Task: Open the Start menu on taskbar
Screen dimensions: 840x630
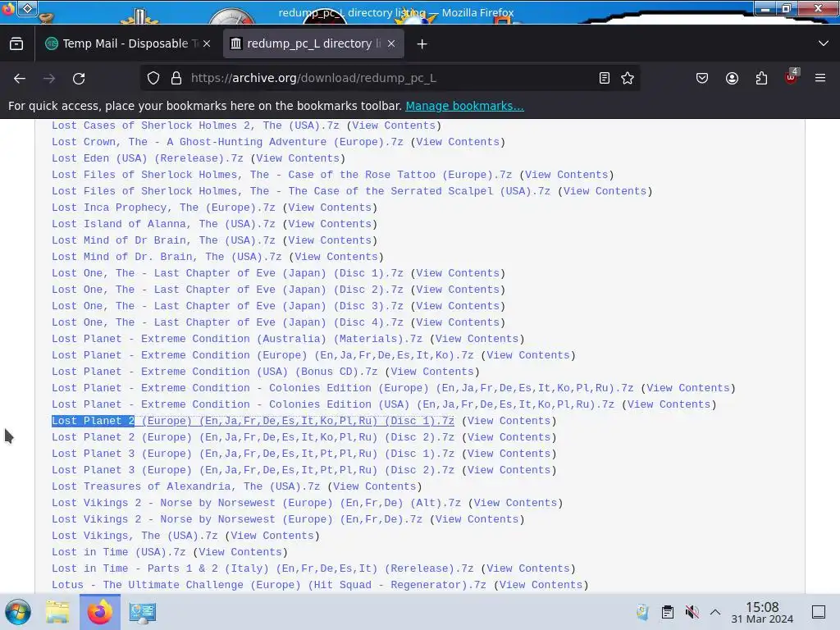Action: coord(18,612)
